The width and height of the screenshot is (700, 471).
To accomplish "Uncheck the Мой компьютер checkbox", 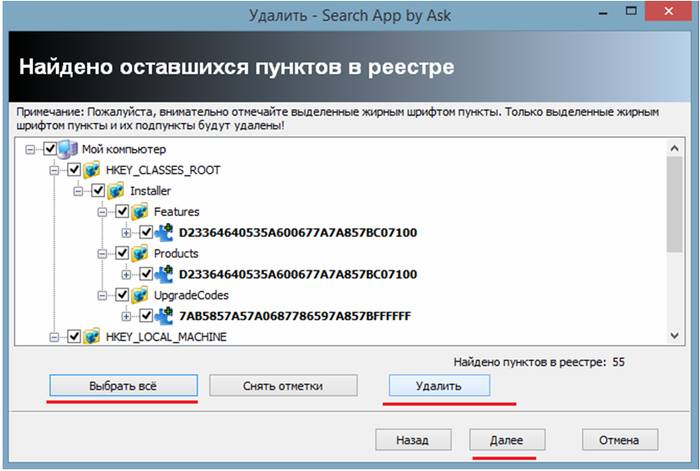I will (x=50, y=149).
